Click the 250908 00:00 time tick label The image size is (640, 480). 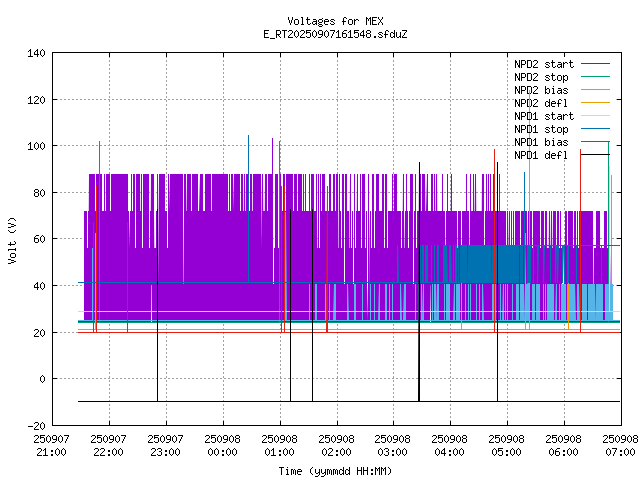coord(222,445)
